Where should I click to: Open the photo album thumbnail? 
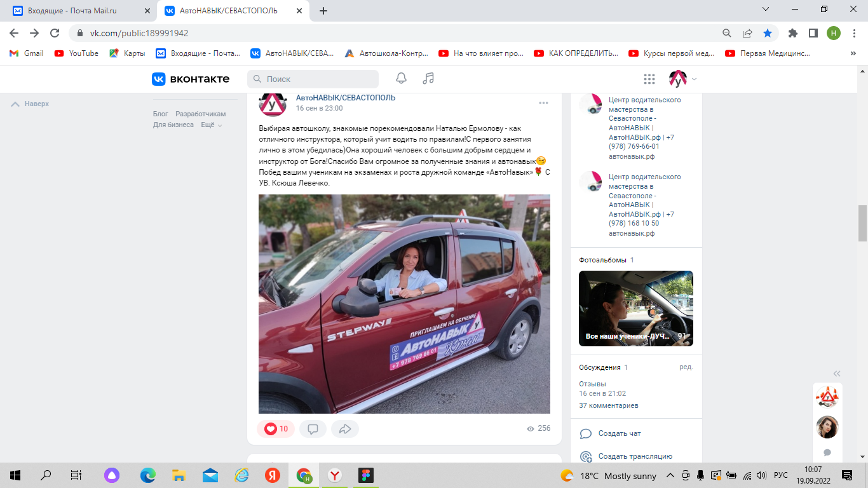point(635,308)
